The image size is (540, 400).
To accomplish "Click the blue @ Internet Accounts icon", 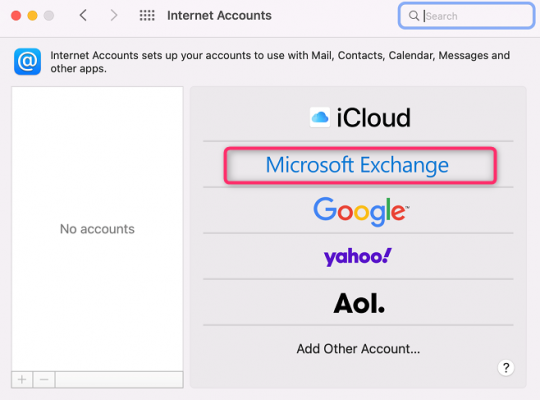I will click(x=28, y=62).
